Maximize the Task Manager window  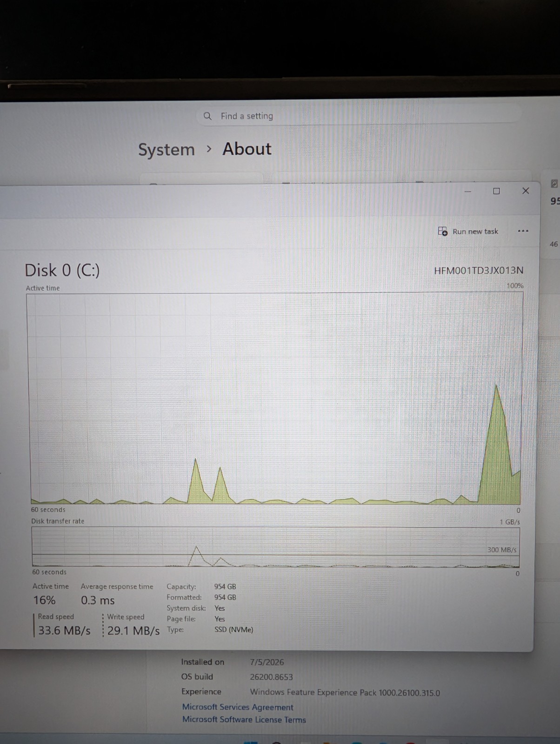(x=496, y=191)
